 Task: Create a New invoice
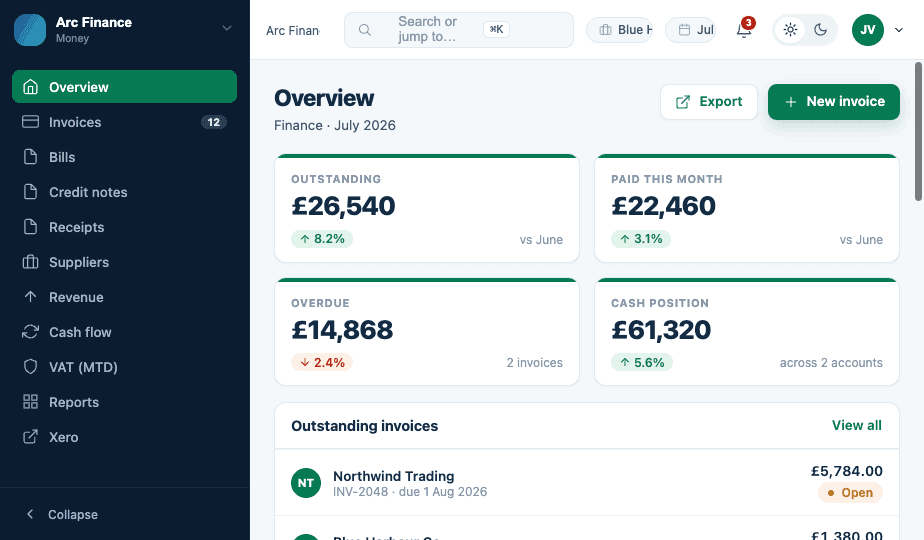[834, 101]
